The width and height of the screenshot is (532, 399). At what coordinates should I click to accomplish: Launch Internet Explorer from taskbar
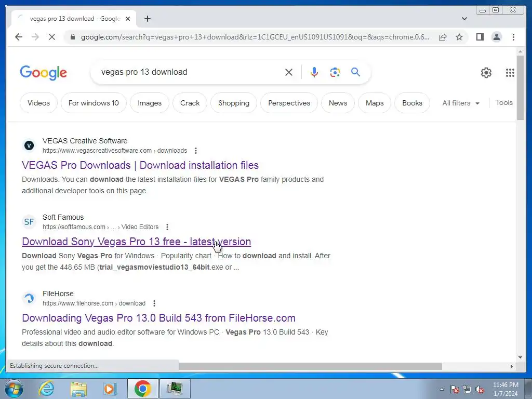[x=46, y=389]
